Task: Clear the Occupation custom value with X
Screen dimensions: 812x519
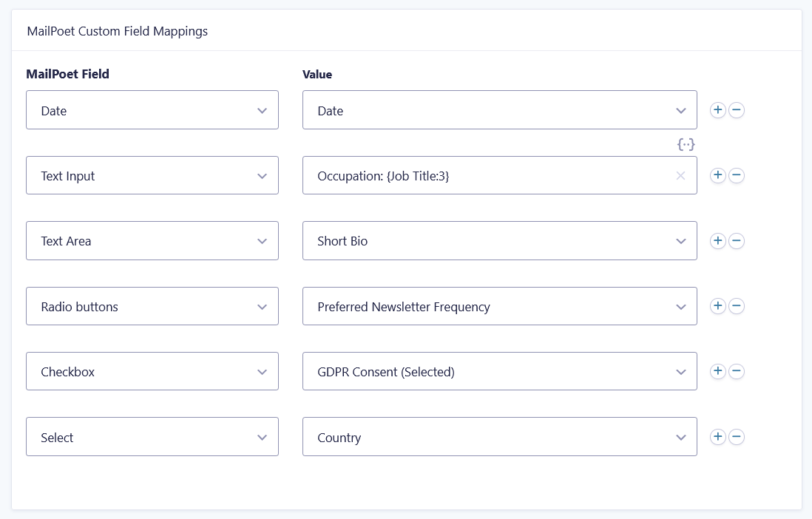Action: pos(680,176)
